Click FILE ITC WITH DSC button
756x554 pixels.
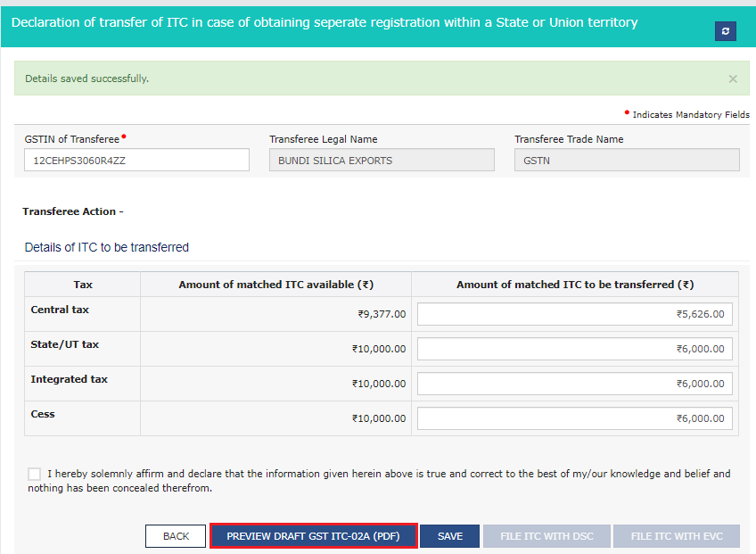[x=547, y=536]
